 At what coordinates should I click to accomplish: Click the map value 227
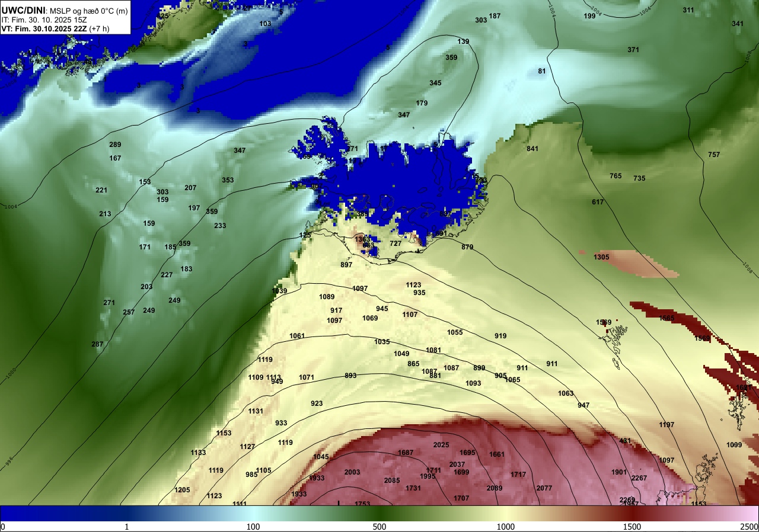(167, 275)
